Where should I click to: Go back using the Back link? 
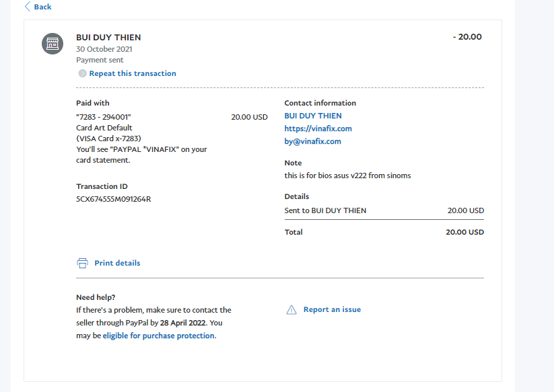click(x=42, y=7)
